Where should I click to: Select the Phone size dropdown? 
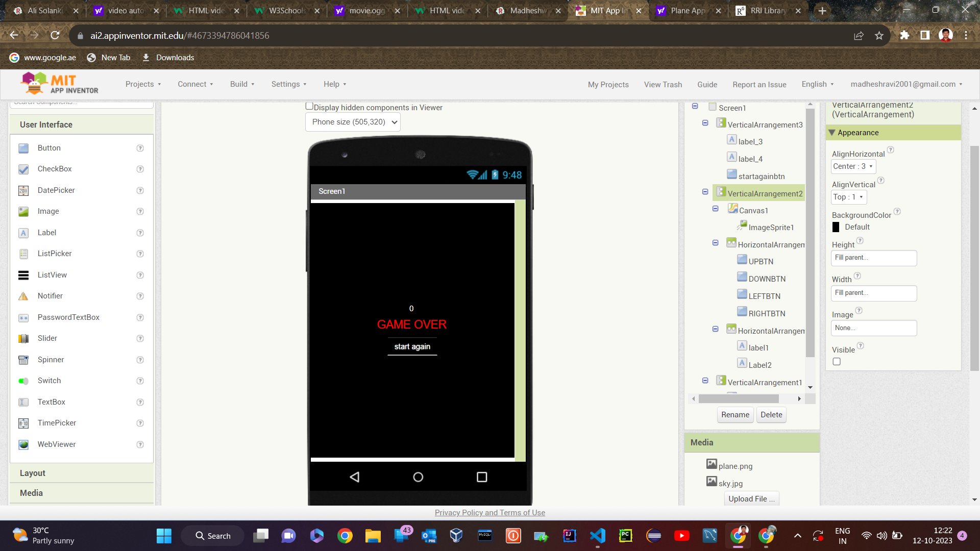click(353, 121)
